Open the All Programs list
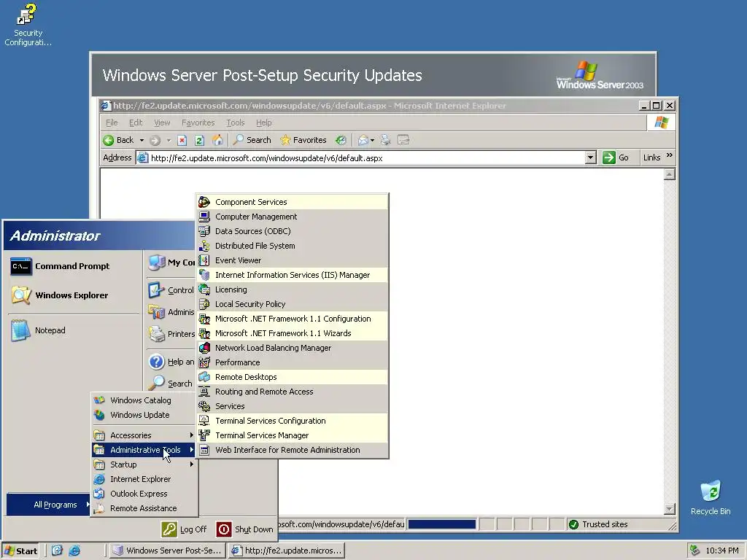Viewport: 747px width, 560px height. point(48,505)
